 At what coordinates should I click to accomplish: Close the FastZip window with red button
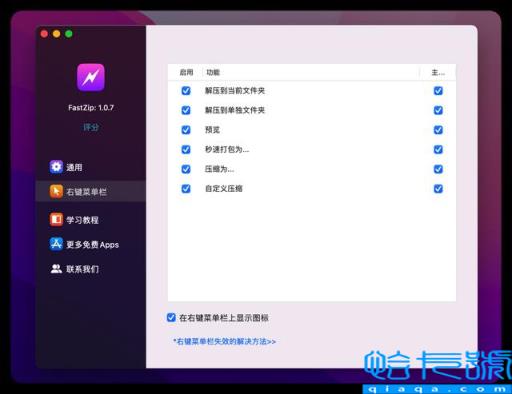(44, 34)
